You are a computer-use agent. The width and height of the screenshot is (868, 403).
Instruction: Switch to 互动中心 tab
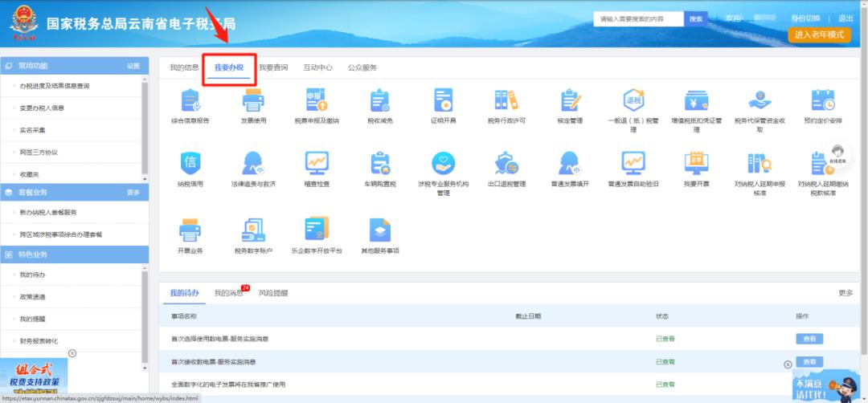(x=317, y=67)
